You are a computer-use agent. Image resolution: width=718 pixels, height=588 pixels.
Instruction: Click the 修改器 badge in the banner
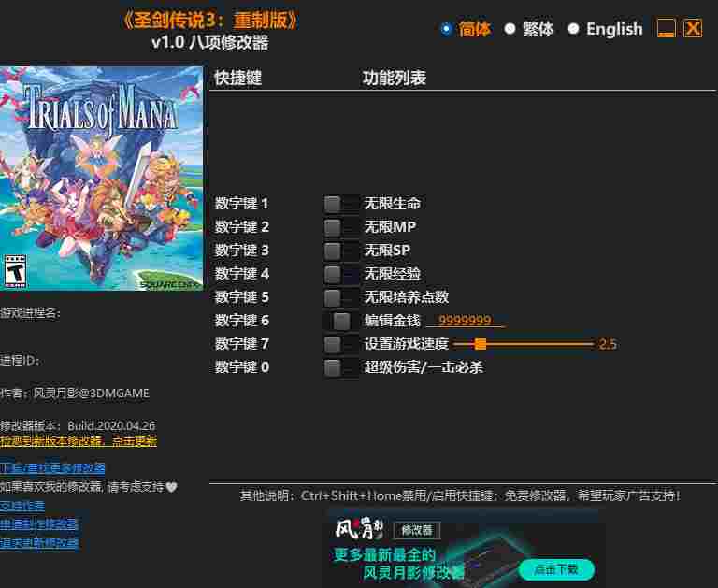click(x=417, y=530)
